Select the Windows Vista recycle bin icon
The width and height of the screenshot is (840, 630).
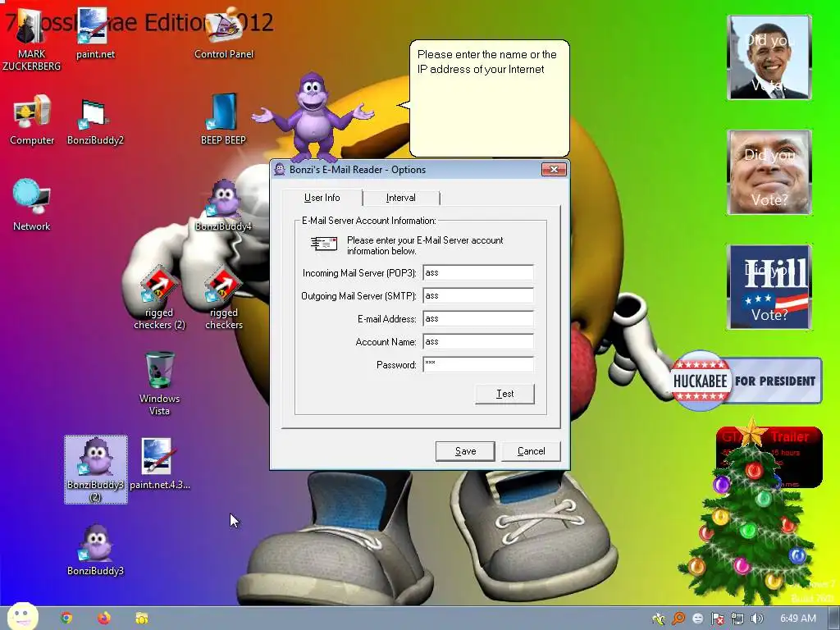tap(159, 384)
